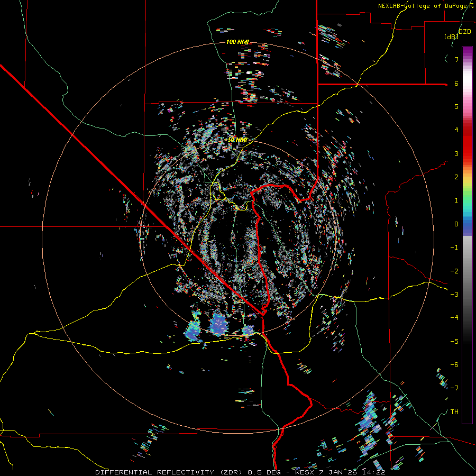Image resolution: width=476 pixels, height=476 pixels.
Task: Click the "-5" value on the color scale
Action: pos(454,342)
